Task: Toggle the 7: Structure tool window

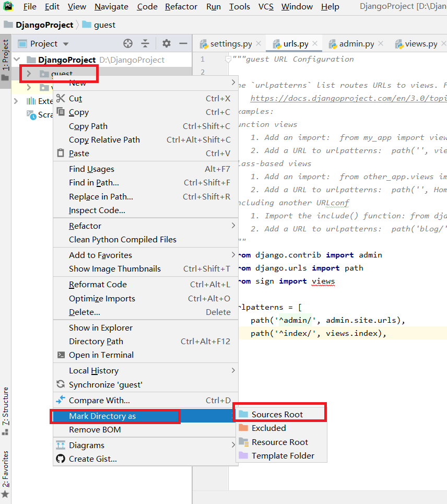Action: coord(5,411)
